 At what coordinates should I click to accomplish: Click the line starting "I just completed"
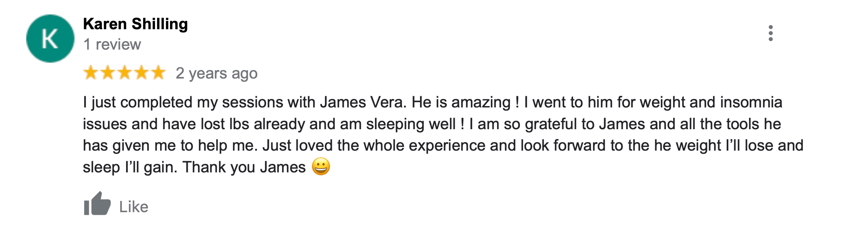click(432, 102)
